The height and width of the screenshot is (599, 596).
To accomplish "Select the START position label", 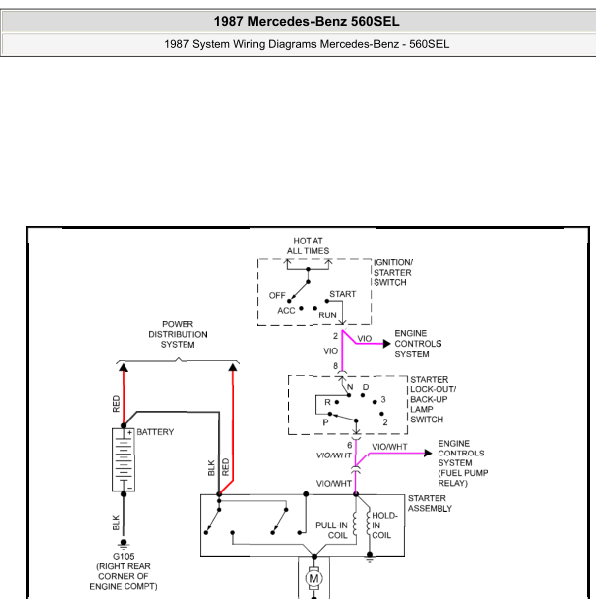I will [342, 294].
